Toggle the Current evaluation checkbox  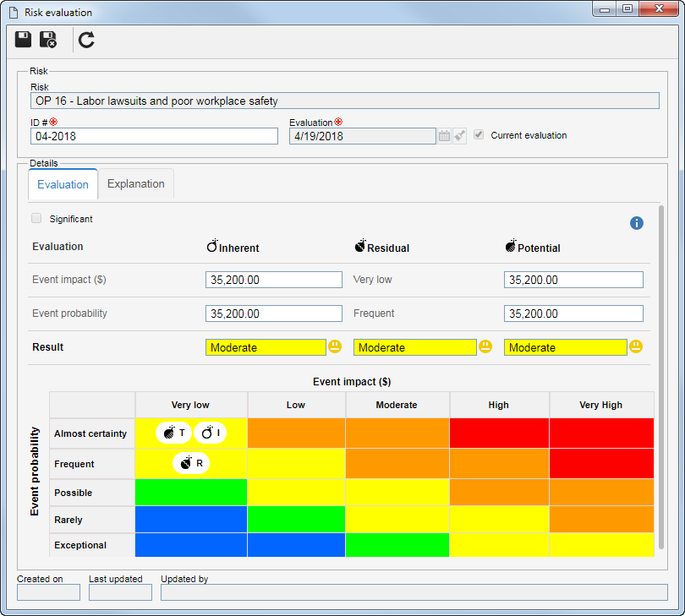coord(479,135)
